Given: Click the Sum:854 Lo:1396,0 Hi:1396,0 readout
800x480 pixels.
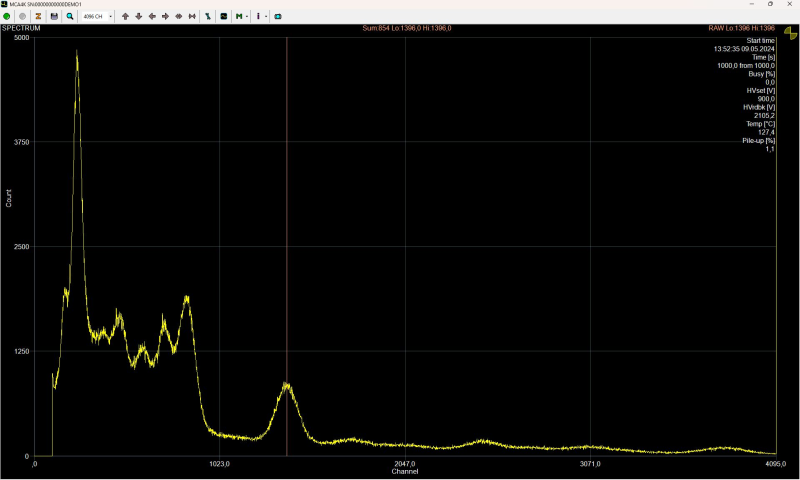Looking at the screenshot, I should [407, 28].
